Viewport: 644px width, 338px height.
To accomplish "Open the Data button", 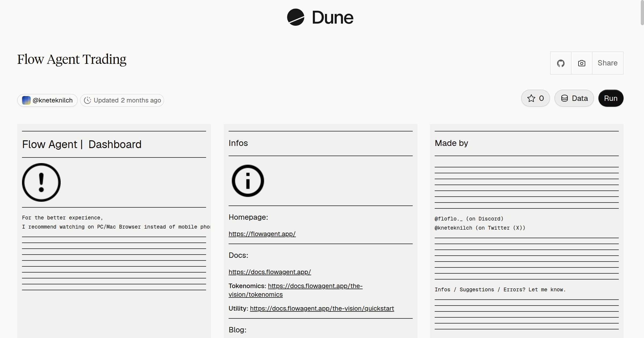I will coord(574,98).
